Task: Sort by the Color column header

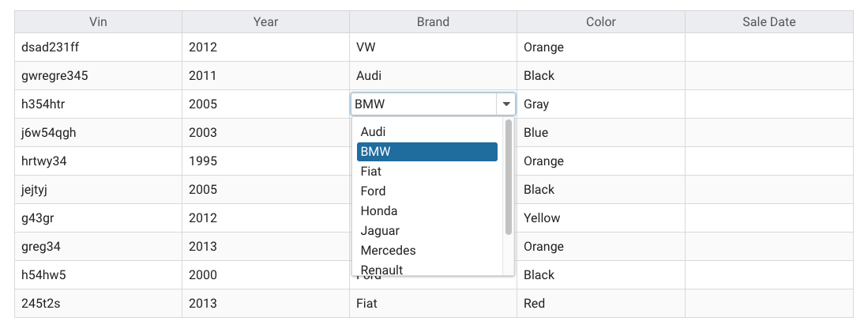Action: pyautogui.click(x=601, y=21)
